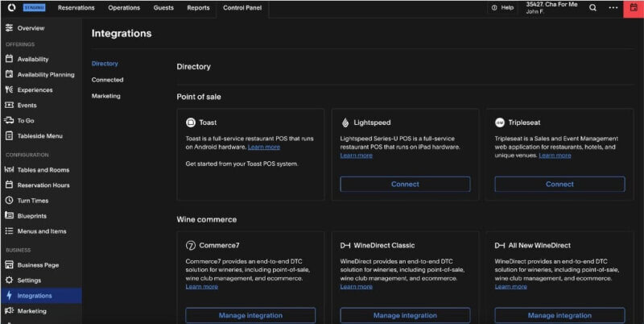The width and height of the screenshot is (644, 324).
Task: Click the Availability calendar icon
Action: click(x=9, y=59)
